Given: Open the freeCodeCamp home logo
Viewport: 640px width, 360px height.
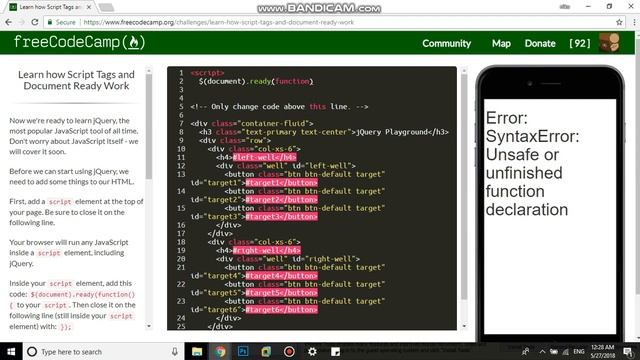Looking at the screenshot, I should pos(79,42).
